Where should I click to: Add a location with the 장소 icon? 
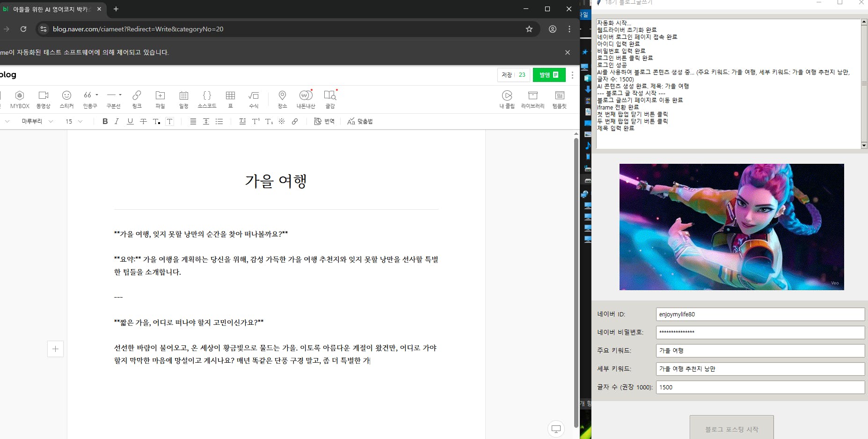282,100
